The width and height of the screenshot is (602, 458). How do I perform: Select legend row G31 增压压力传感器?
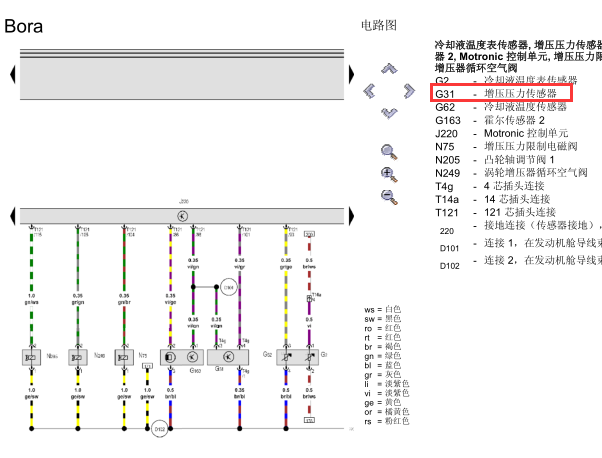(x=496, y=94)
